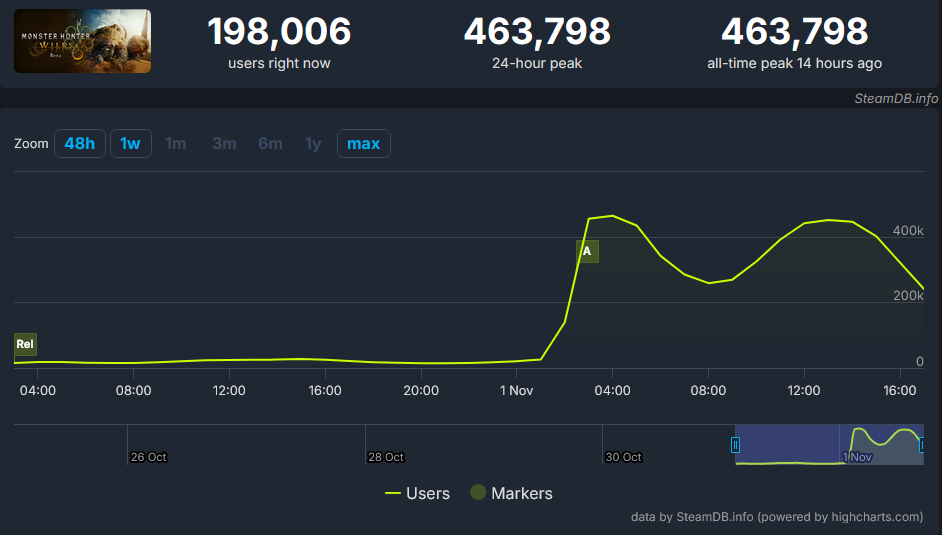Select the 1m zoom range
942x535 pixels.
tap(176, 144)
